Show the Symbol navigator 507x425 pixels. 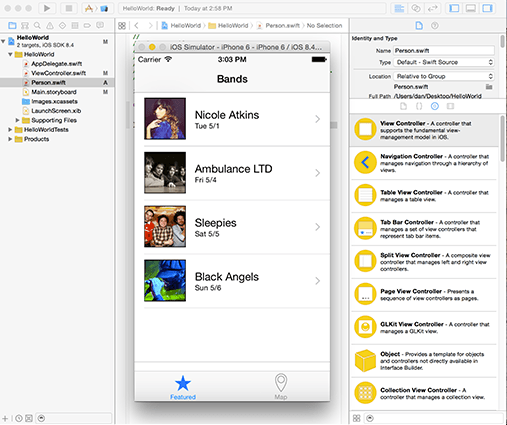click(x=25, y=25)
